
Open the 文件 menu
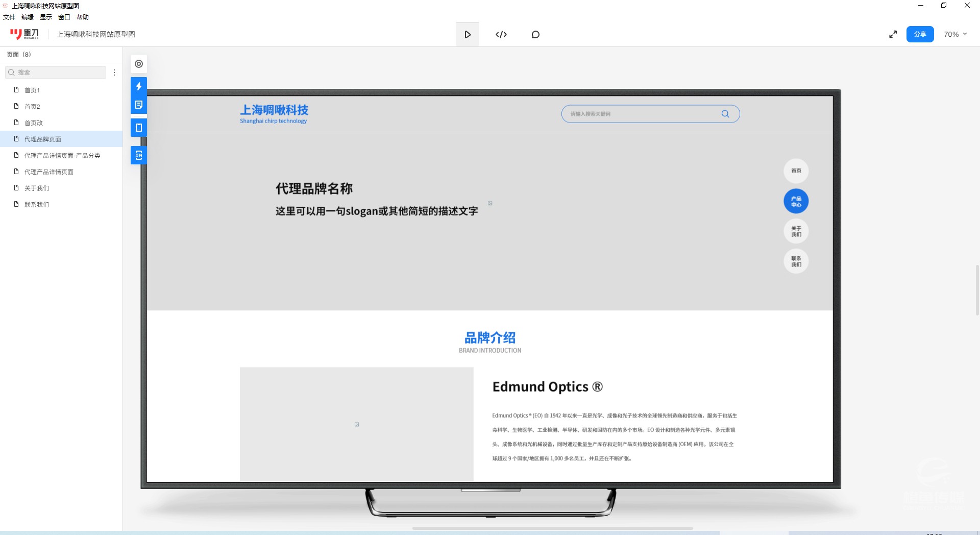[9, 17]
